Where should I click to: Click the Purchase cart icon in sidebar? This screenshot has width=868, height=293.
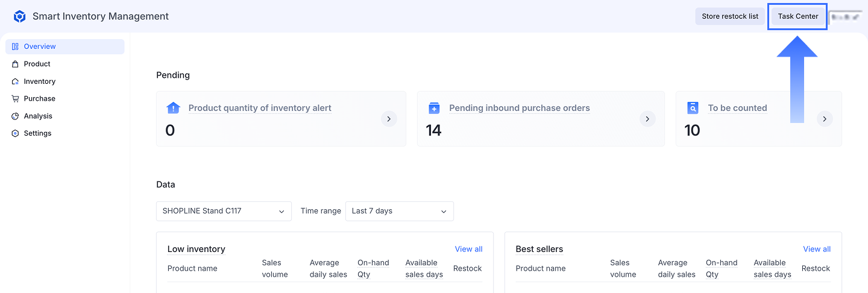point(16,98)
